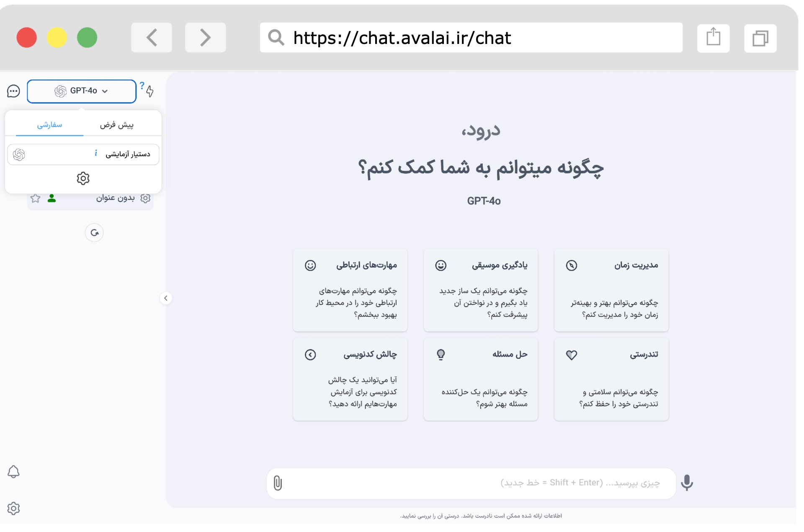
Task: Choose the یادگیری موسیقی suggestion card
Action: coord(481,290)
